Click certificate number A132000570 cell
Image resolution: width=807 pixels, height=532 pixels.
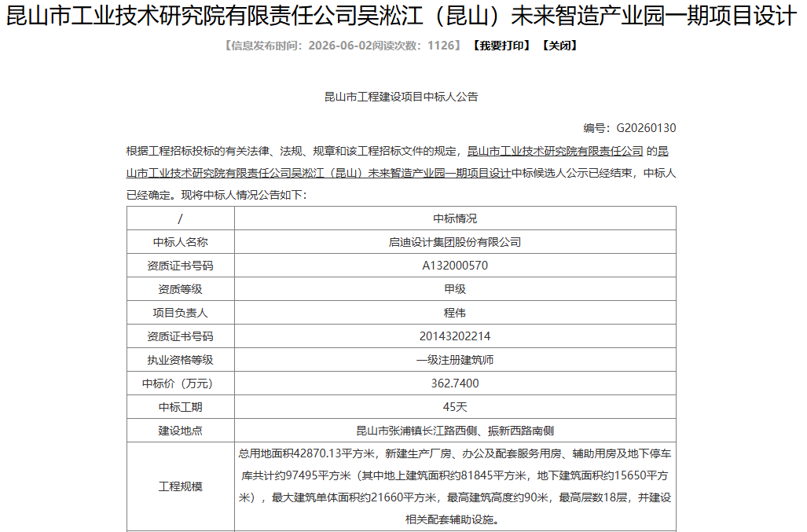(455, 266)
